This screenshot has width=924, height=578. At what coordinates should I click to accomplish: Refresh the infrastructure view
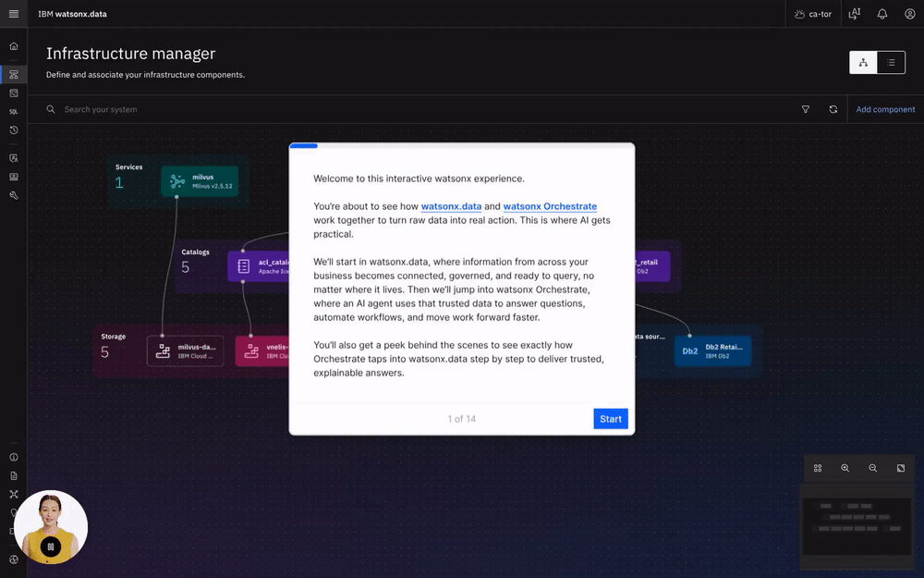tap(833, 109)
